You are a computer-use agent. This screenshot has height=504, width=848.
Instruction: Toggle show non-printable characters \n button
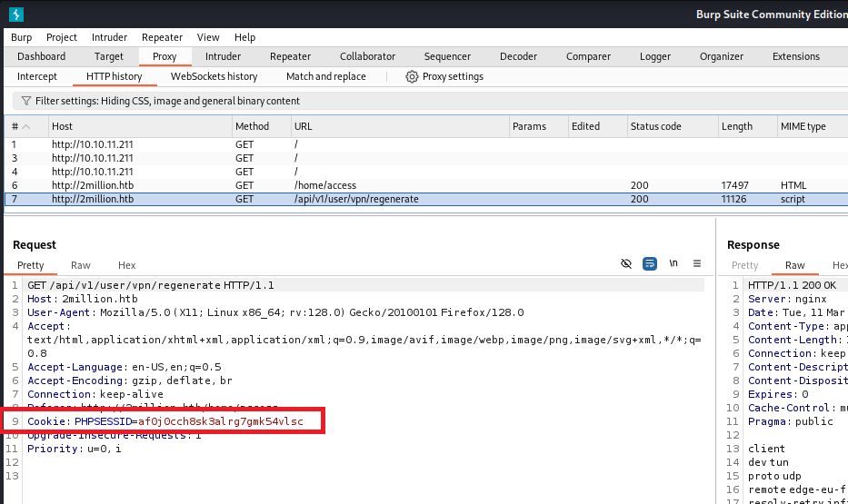673,263
